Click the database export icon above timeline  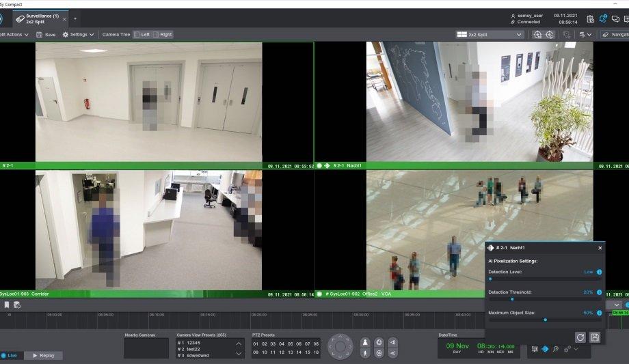tap(17, 305)
